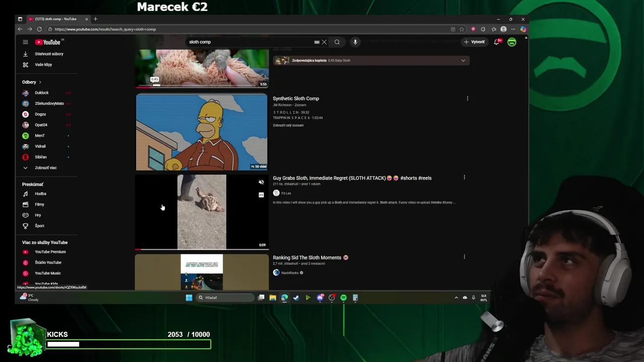Click Zobraziť celý zoznam link

288,125
